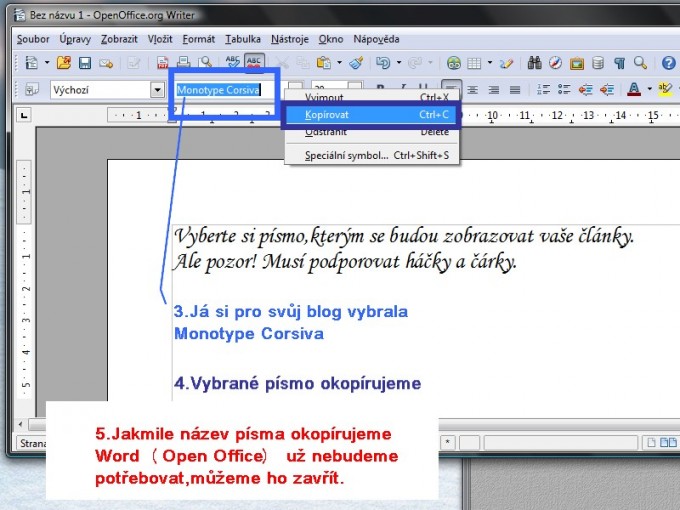This screenshot has height=510, width=680.
Task: Open the Styles and Formatting icon
Action: (x=32, y=90)
